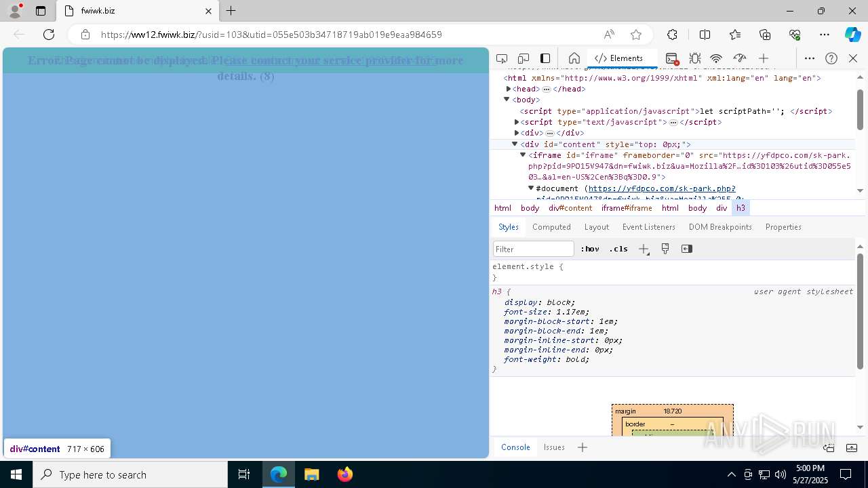Viewport: 868px width, 488px height.
Task: Open DevTools help question mark
Action: click(831, 58)
